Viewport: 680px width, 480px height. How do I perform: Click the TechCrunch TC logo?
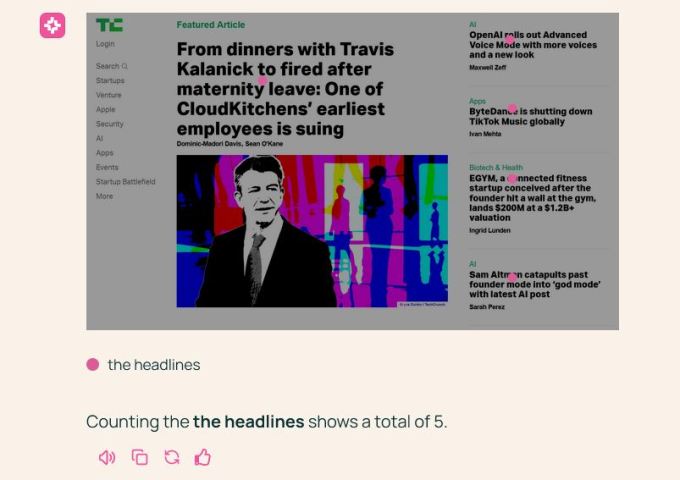coord(109,25)
